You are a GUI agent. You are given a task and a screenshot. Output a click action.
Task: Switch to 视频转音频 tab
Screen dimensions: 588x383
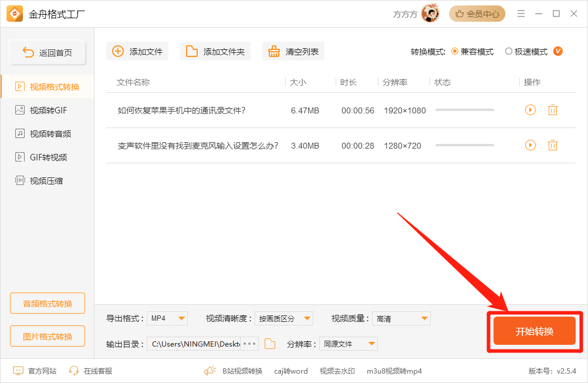[x=48, y=134]
